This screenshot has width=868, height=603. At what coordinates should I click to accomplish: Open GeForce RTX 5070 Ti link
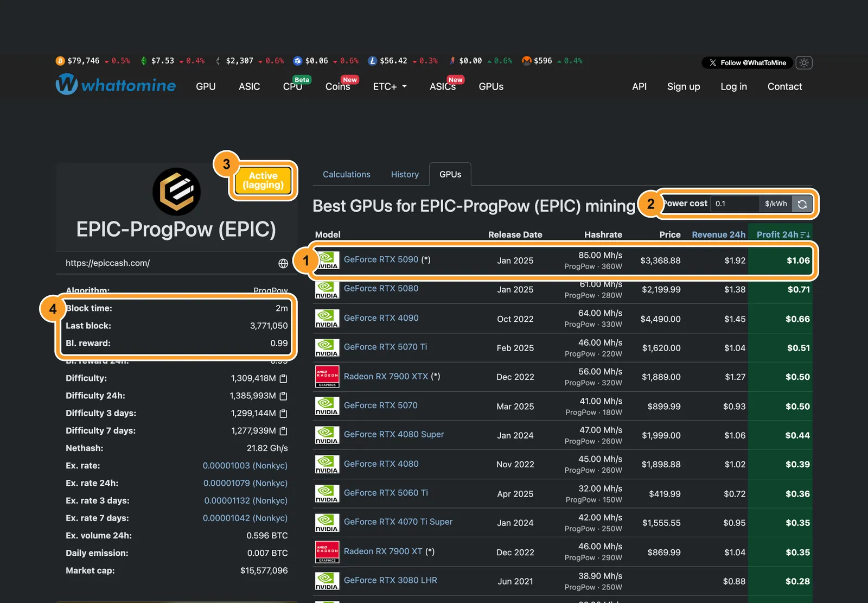click(x=386, y=346)
